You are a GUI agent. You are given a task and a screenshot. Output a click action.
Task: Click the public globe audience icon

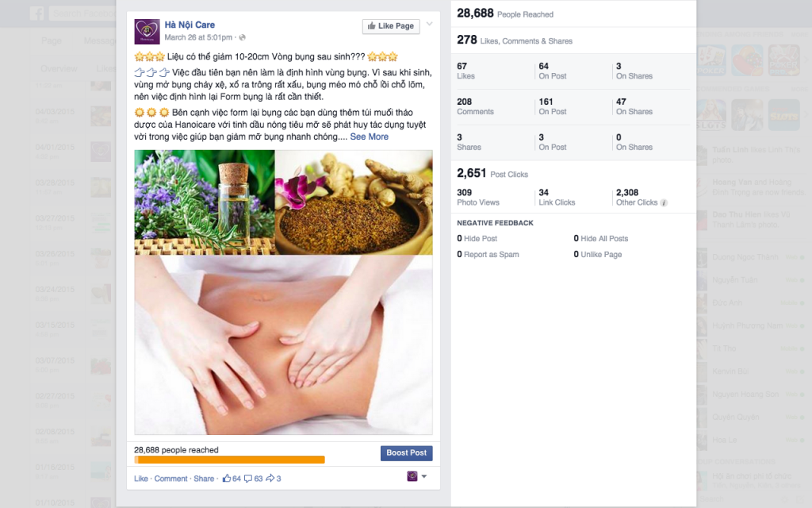(243, 37)
